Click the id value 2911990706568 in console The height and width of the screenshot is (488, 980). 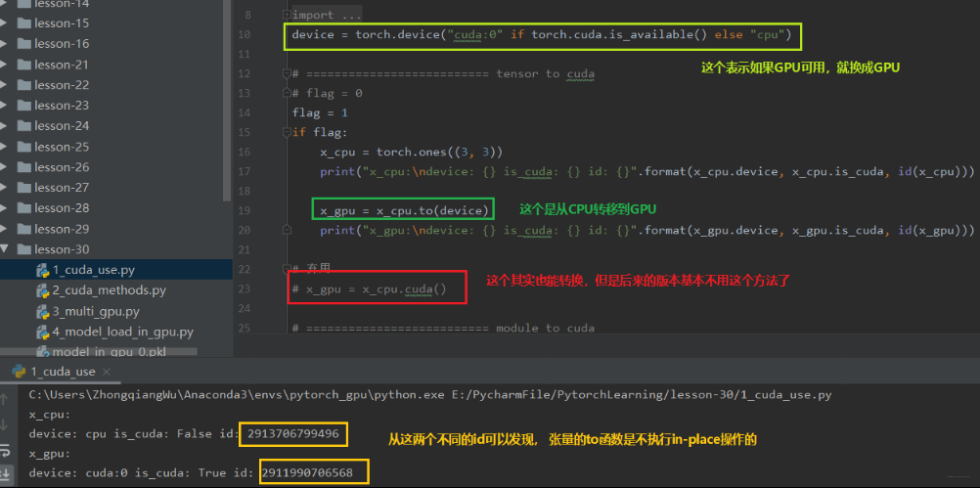[x=307, y=473]
